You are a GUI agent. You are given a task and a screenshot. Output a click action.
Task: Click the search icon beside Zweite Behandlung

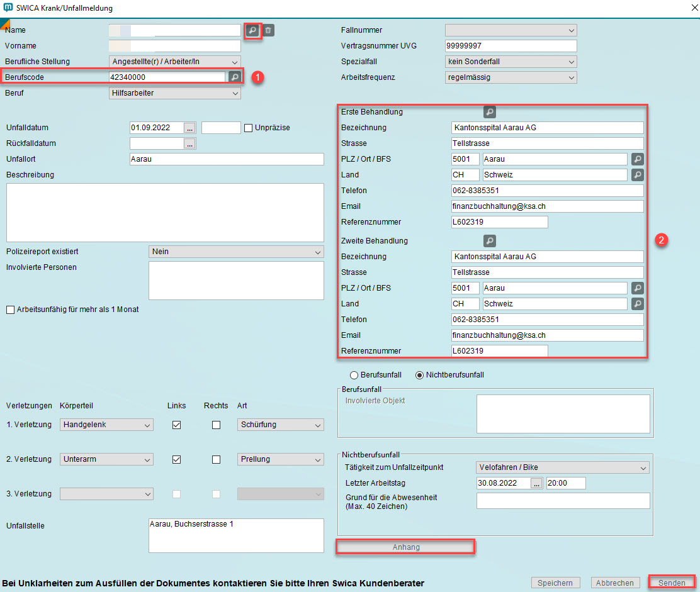[489, 241]
